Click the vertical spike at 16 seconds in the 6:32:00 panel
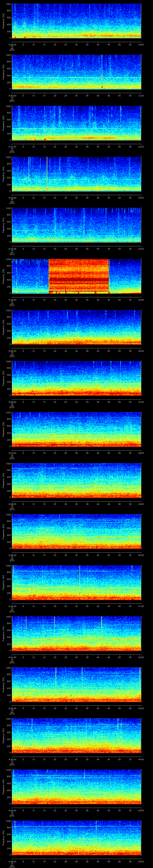The width and height of the screenshot is (153, 868). pos(47,174)
